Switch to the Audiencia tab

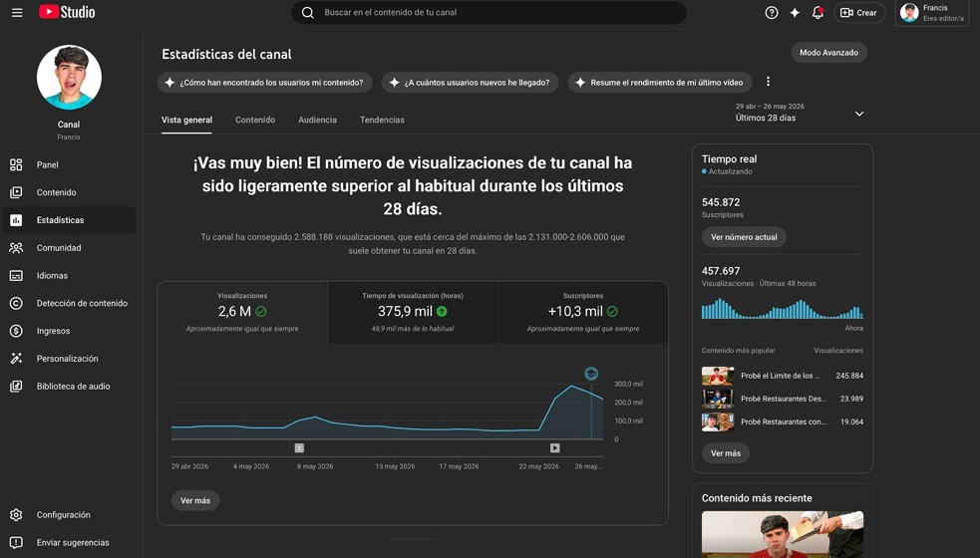click(x=317, y=120)
